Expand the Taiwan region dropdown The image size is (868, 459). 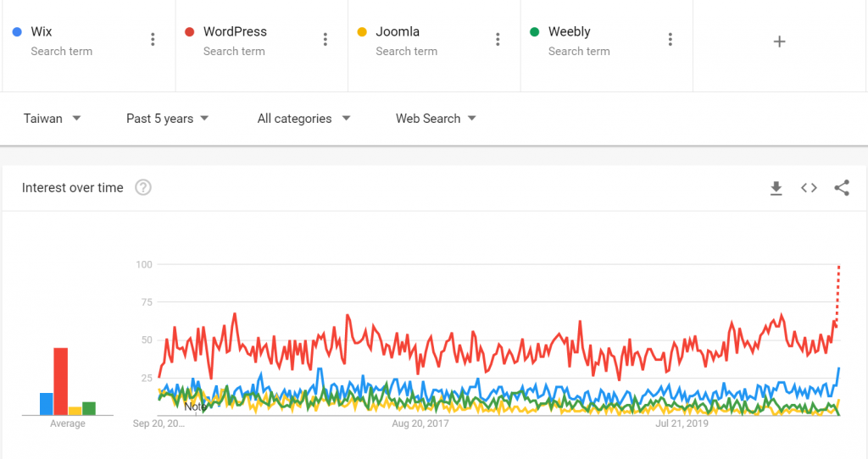click(x=53, y=119)
